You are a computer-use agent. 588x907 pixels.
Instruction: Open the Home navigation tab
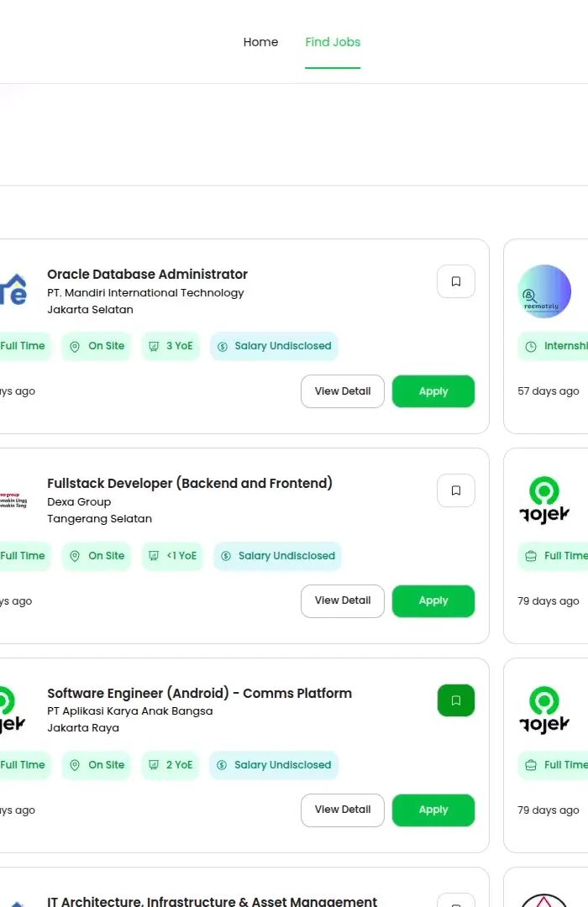pyautogui.click(x=260, y=42)
